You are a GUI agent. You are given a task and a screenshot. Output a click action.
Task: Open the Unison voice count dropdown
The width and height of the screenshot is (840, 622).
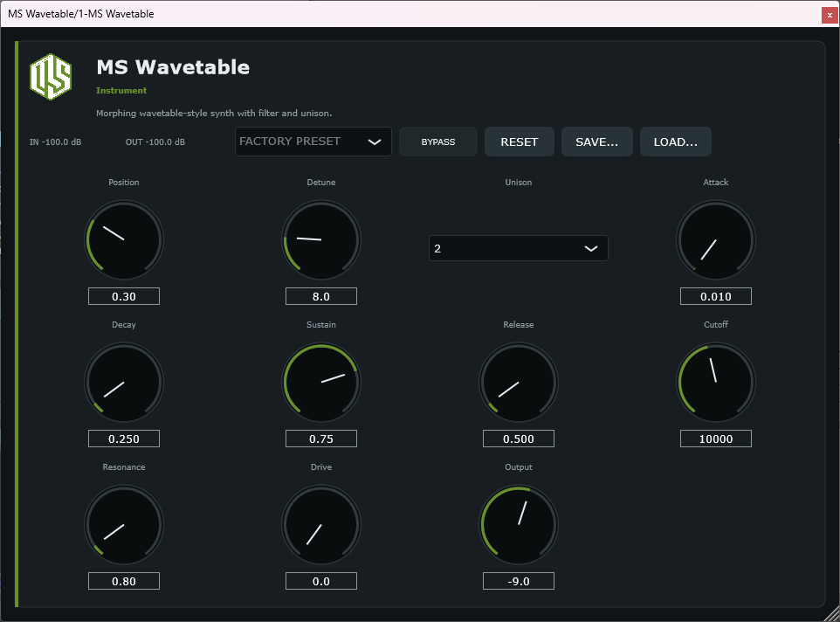click(x=518, y=248)
